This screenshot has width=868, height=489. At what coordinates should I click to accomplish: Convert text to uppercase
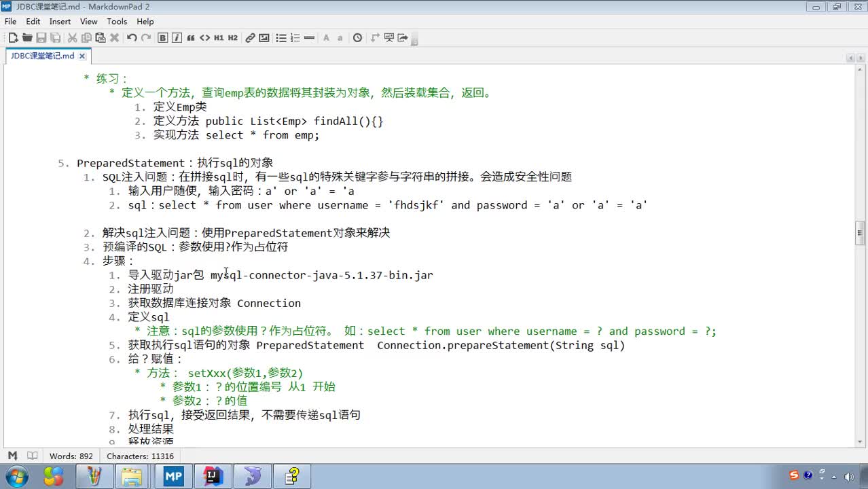click(326, 38)
